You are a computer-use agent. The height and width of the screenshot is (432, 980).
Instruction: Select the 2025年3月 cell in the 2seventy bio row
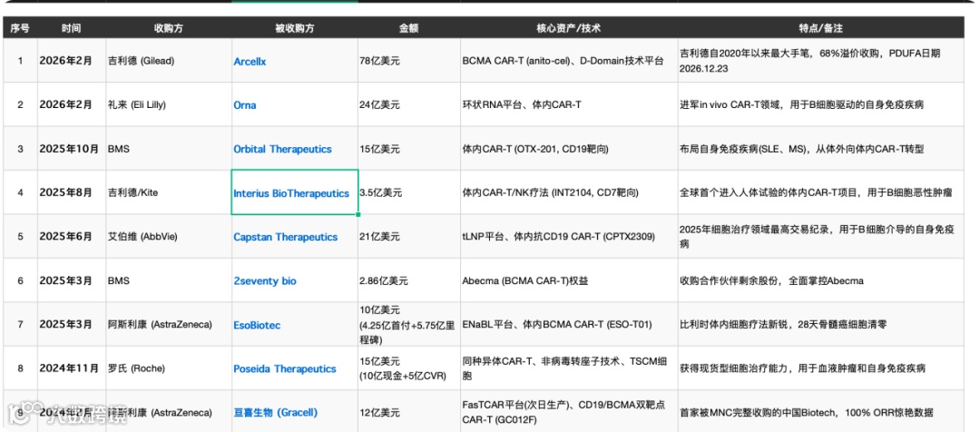pyautogui.click(x=72, y=280)
